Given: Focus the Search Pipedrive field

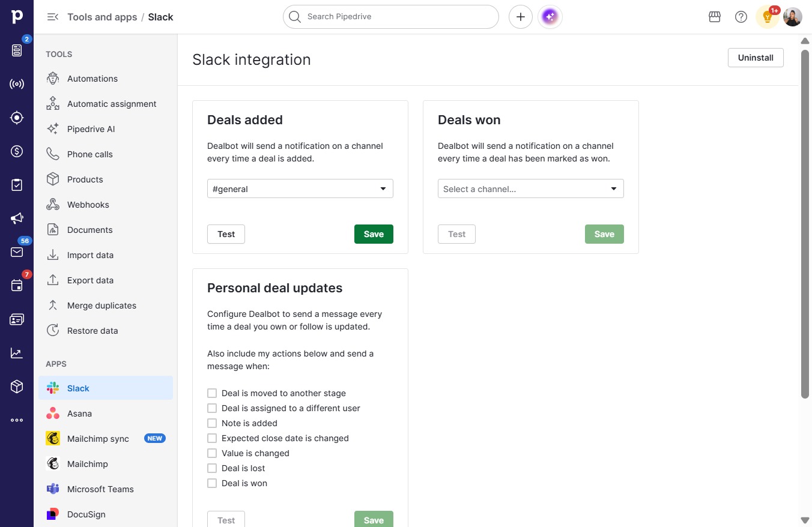Looking at the screenshot, I should pyautogui.click(x=391, y=17).
